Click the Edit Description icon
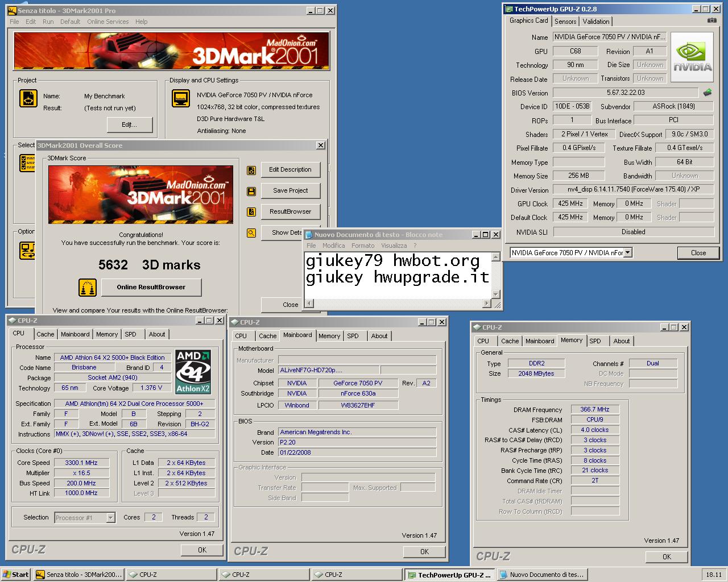The width and height of the screenshot is (728, 582). coord(251,170)
